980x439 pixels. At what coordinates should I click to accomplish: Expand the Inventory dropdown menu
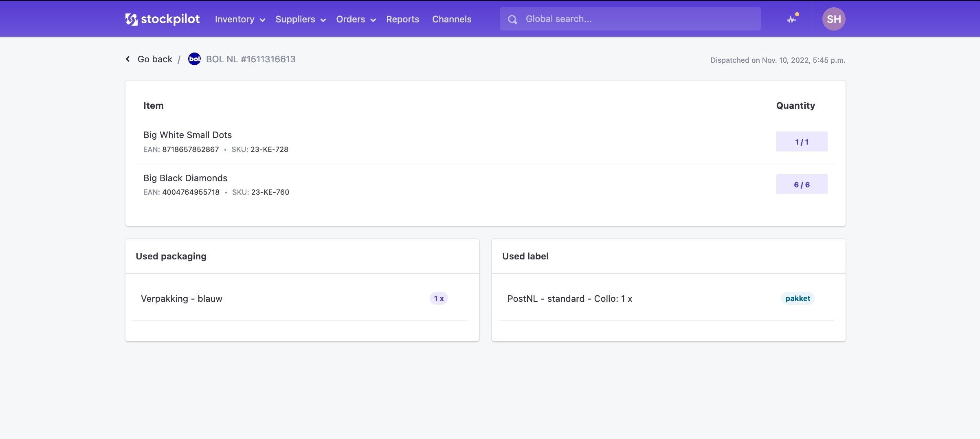point(240,19)
